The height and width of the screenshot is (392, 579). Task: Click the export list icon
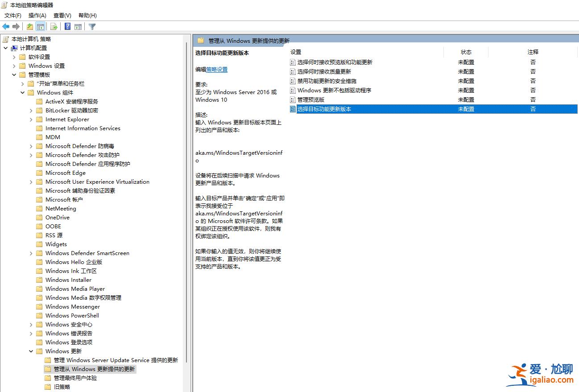pos(53,26)
